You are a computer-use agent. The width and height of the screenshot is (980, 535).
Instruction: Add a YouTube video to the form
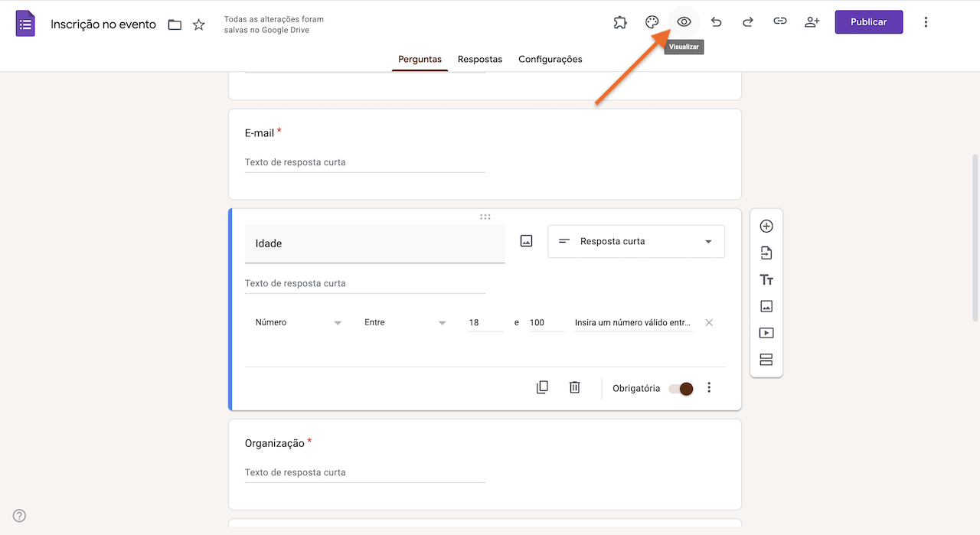[x=766, y=332]
